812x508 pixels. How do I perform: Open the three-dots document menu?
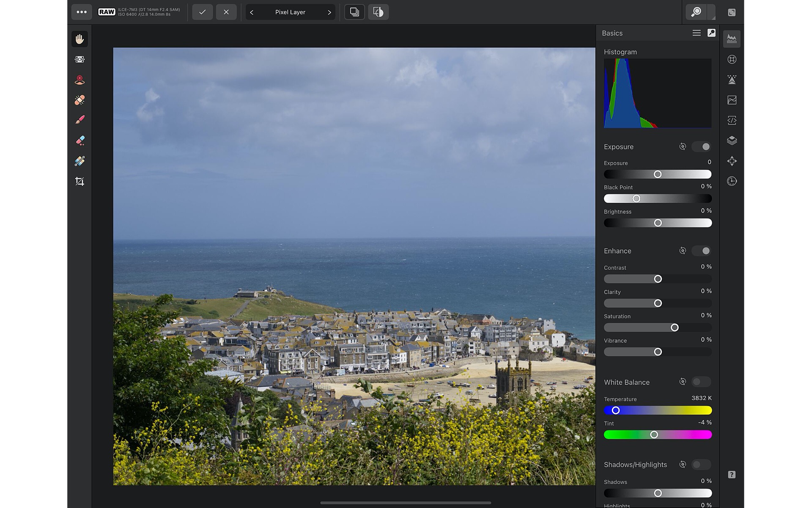[81, 12]
